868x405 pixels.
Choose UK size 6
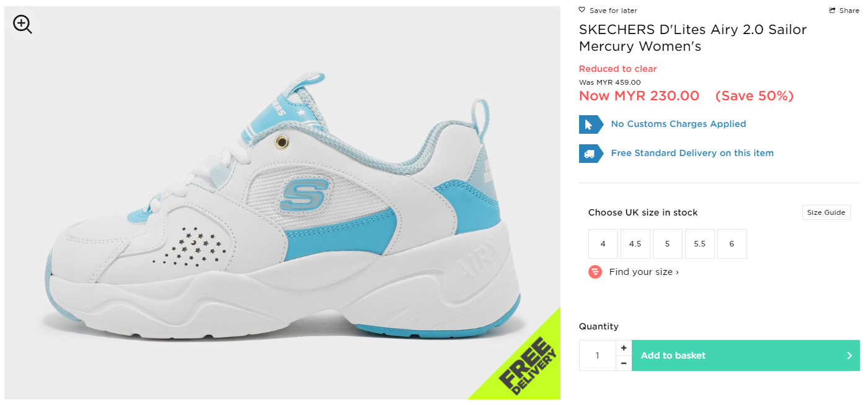[732, 244]
